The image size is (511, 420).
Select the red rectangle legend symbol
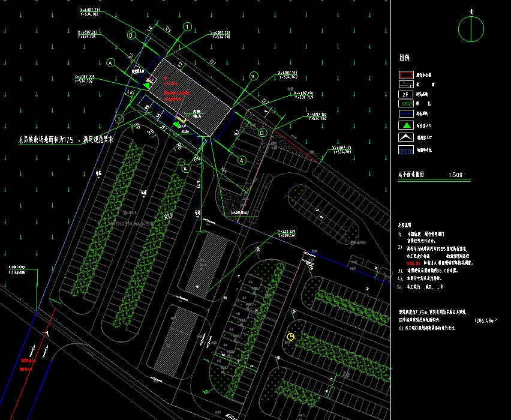[x=407, y=75]
